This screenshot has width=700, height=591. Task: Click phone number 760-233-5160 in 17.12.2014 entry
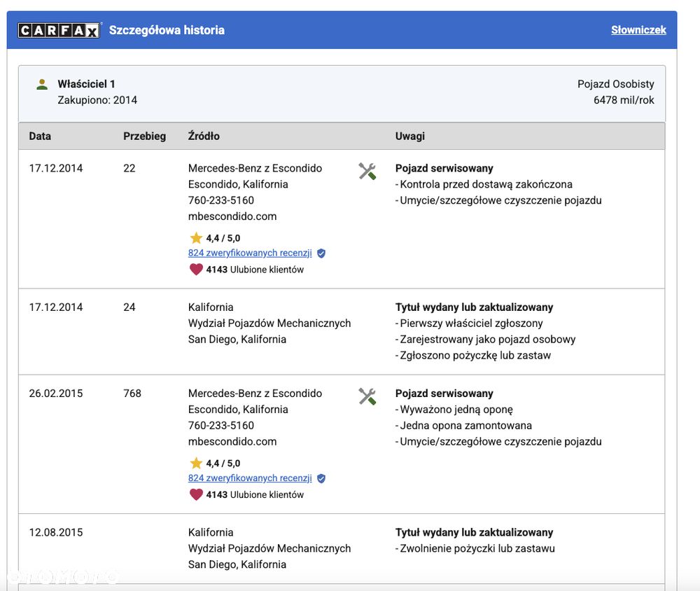pos(221,200)
